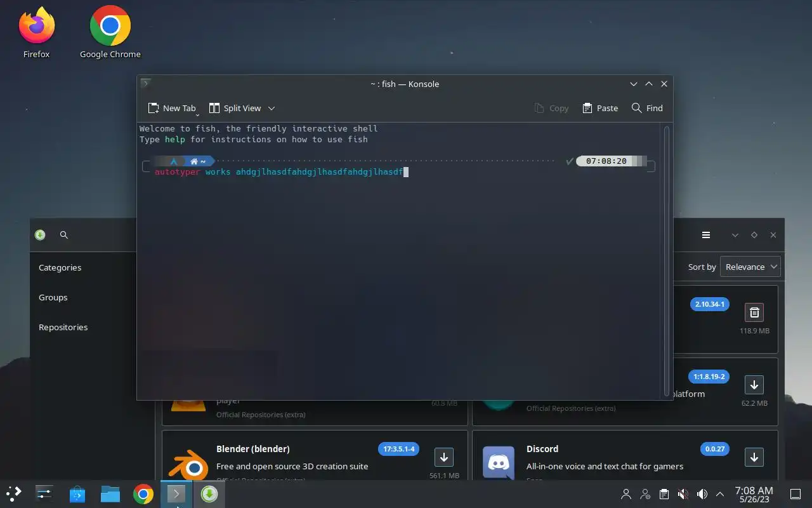
Task: Expand the New Tab dropdown arrow
Action: pos(198,114)
